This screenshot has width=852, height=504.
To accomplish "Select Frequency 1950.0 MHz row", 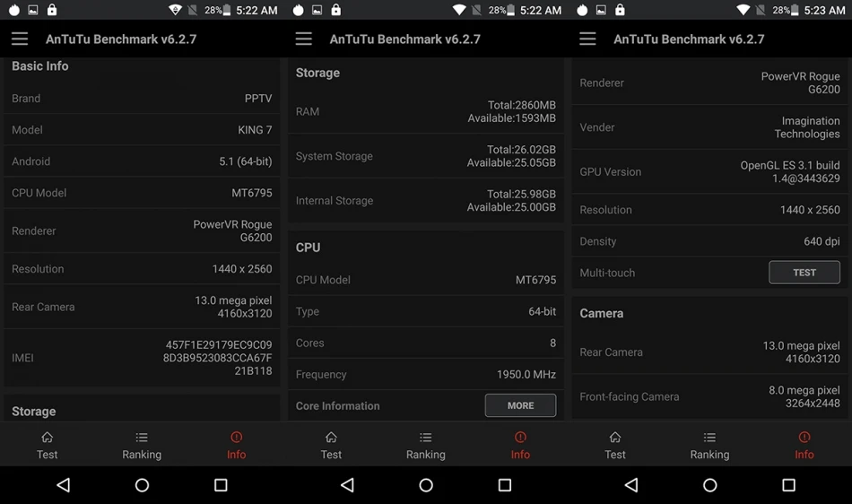I will tap(426, 374).
